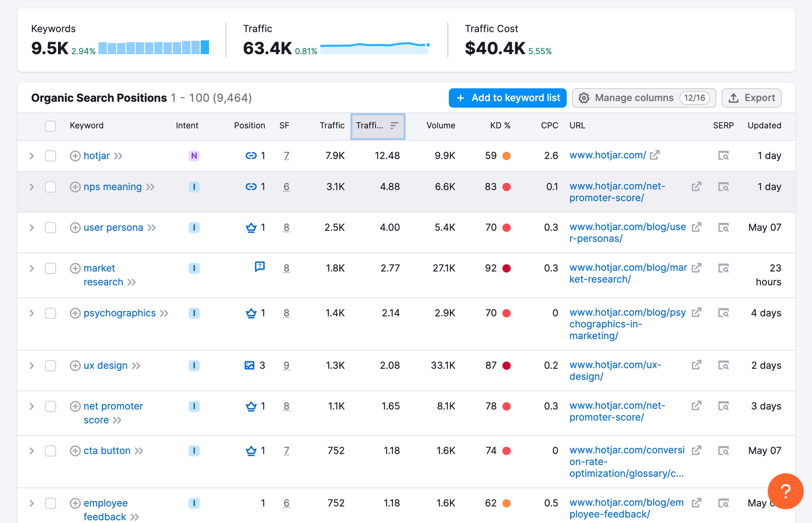Open external link icon for www.hotjar.com/

click(654, 155)
